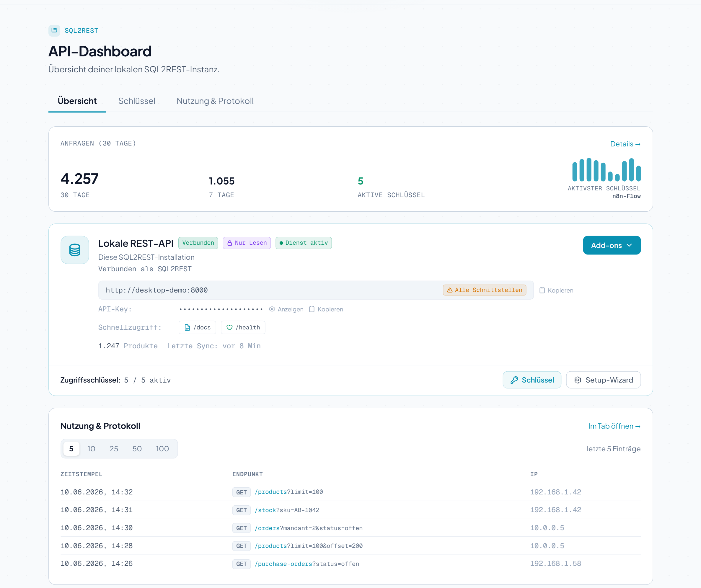The height and width of the screenshot is (588, 701).
Task: Click the GET badge on the 14:32 row
Action: (241, 493)
